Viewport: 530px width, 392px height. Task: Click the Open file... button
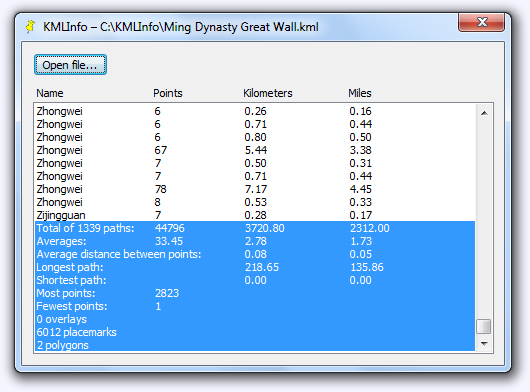pyautogui.click(x=70, y=65)
